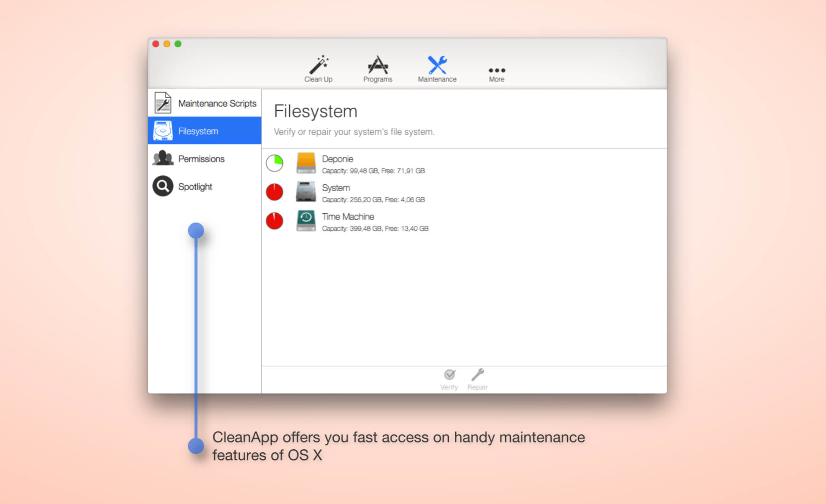
Task: Click the Spotlight magnifier icon
Action: click(163, 186)
